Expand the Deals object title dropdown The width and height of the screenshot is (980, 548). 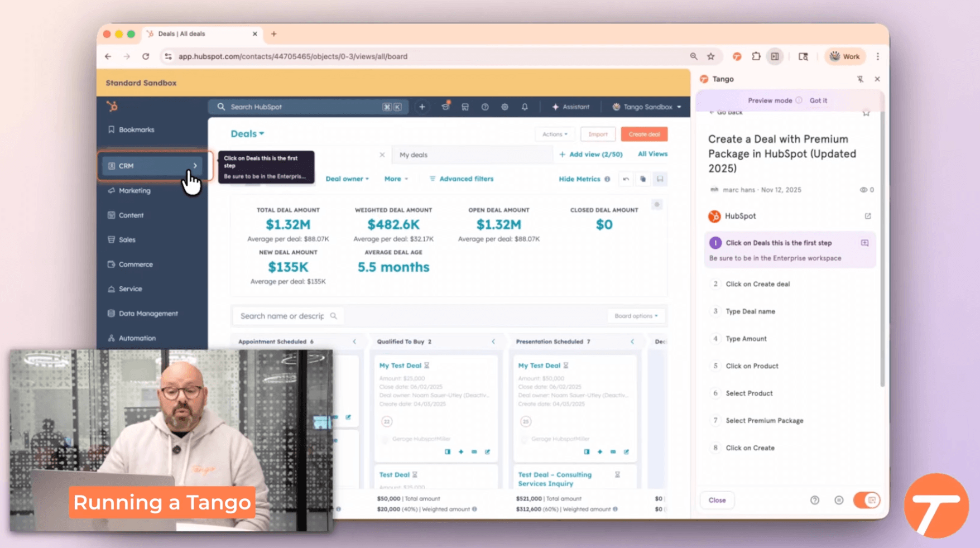click(247, 134)
